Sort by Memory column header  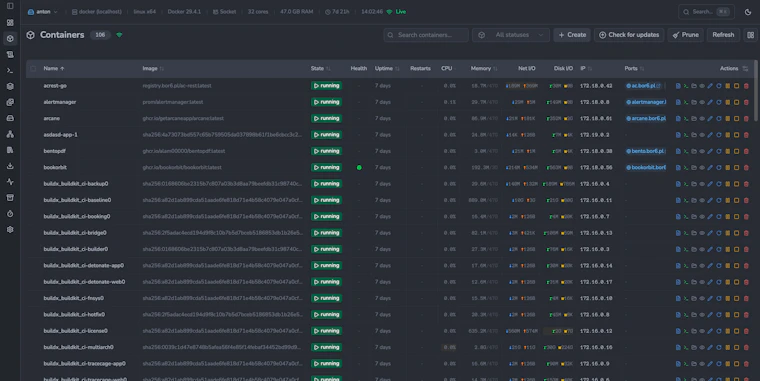pyautogui.click(x=484, y=68)
